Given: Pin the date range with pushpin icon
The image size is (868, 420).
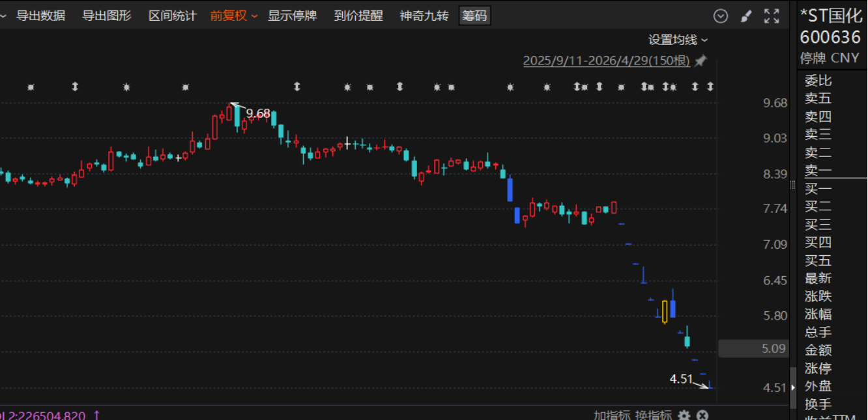Looking at the screenshot, I should tap(701, 61).
